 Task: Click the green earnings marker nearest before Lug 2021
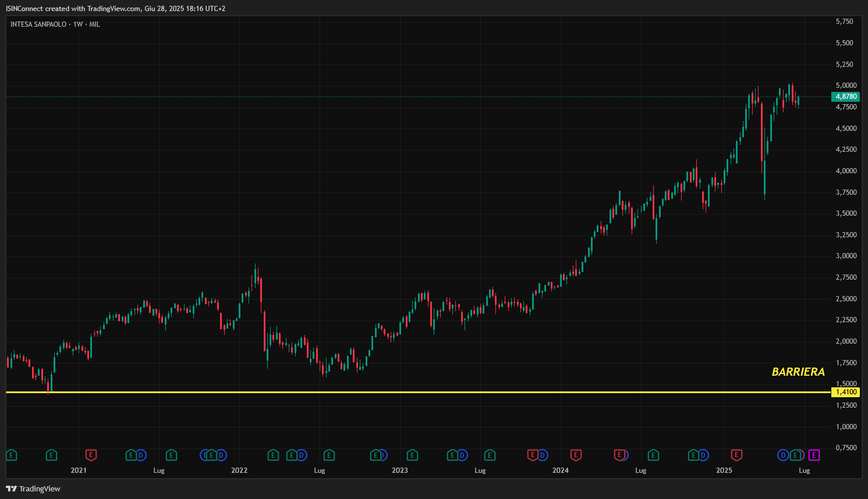click(x=131, y=455)
